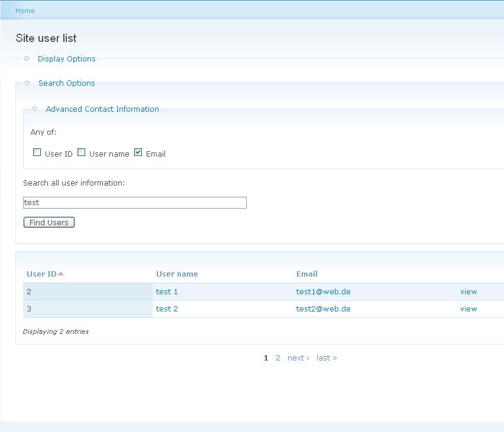Check the User name checkbox
This screenshot has height=432, width=504.
(82, 152)
